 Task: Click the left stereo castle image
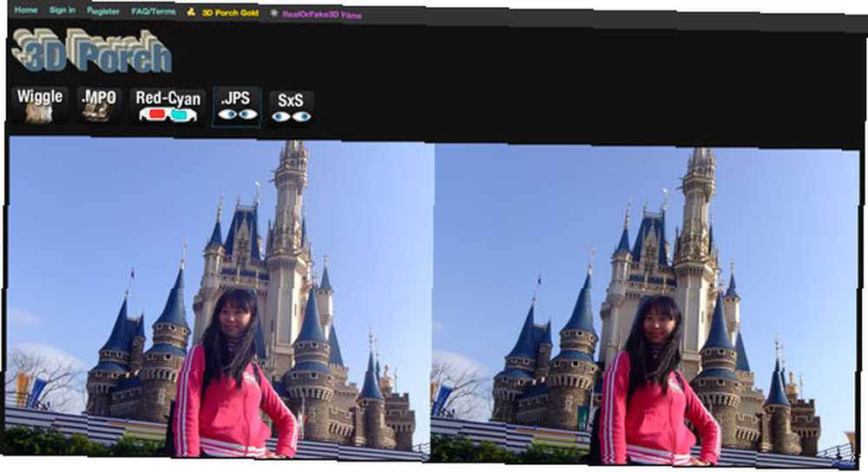(218, 298)
